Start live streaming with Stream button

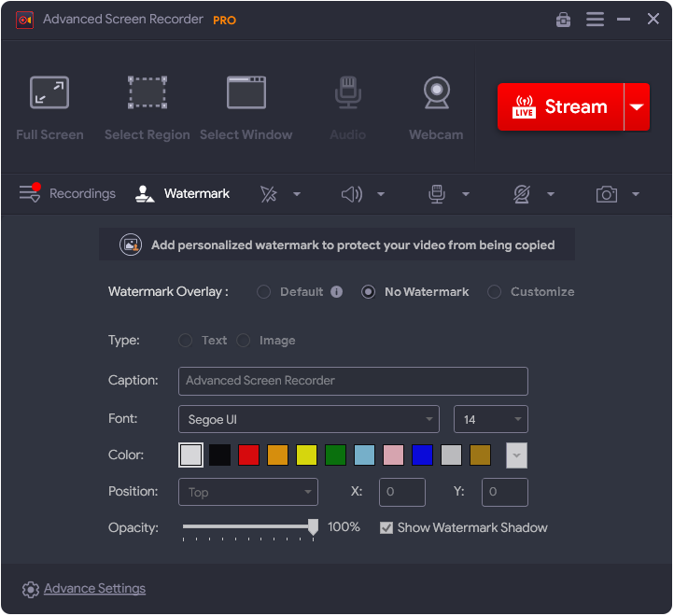[560, 107]
